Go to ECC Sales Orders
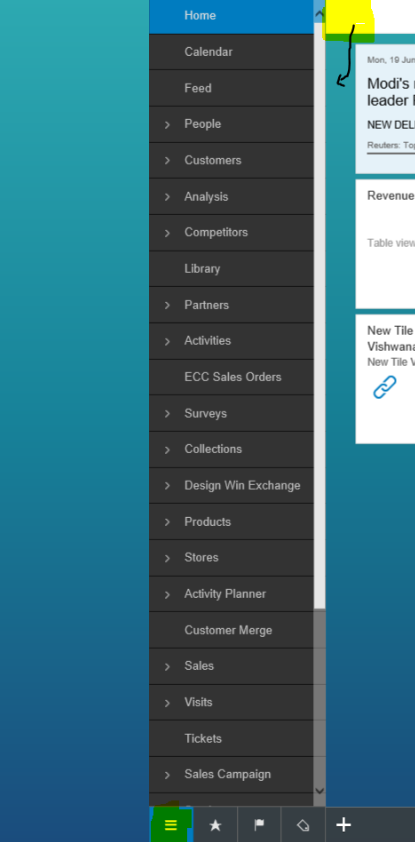 231,377
